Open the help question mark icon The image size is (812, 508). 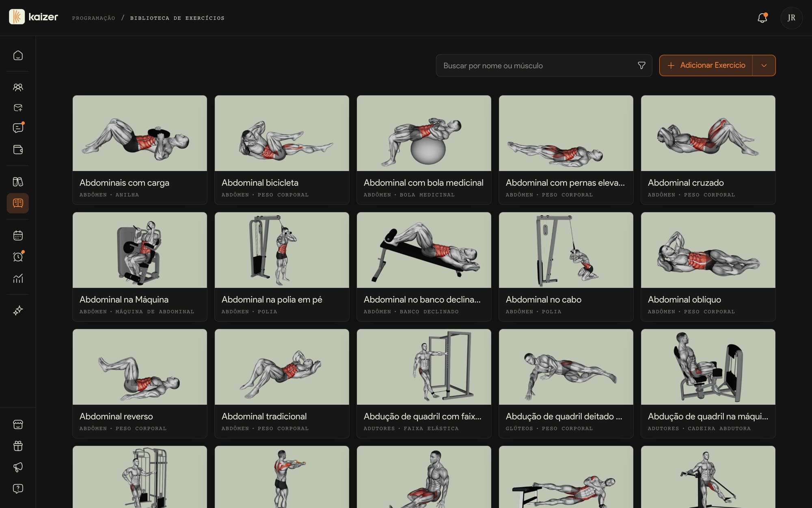[x=18, y=488]
